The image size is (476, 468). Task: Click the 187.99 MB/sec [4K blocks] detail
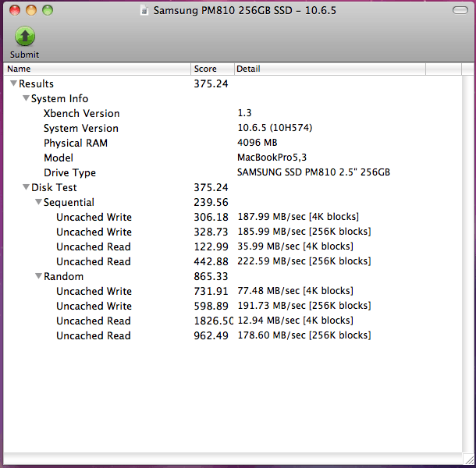(298, 217)
